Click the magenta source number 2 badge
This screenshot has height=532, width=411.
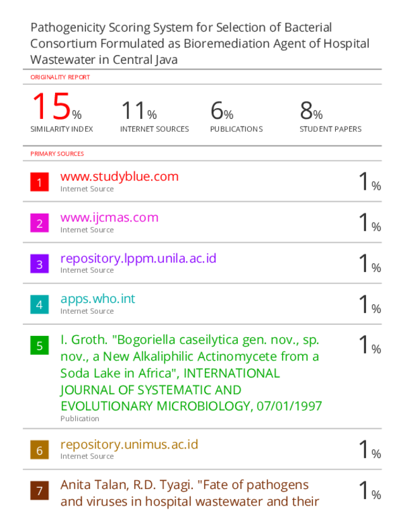coord(39,223)
